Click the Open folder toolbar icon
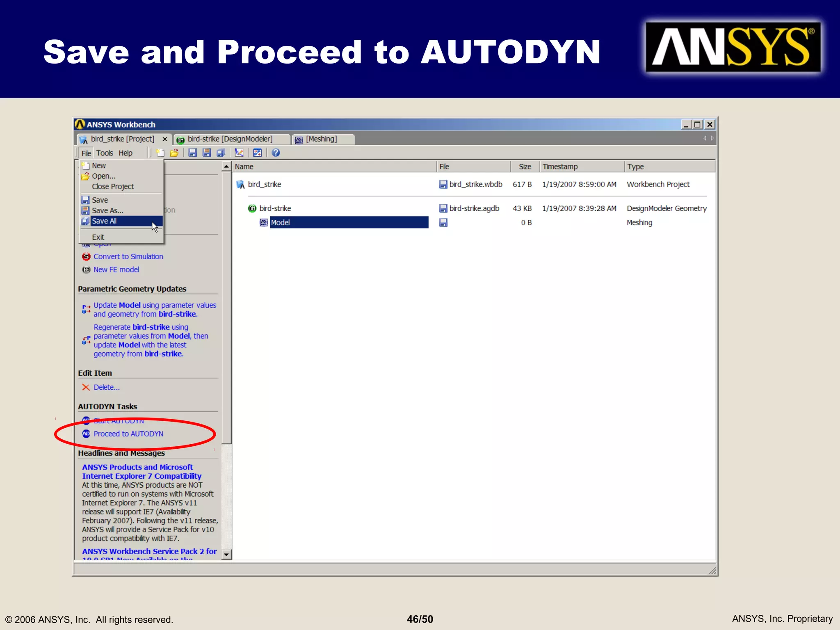 point(174,153)
